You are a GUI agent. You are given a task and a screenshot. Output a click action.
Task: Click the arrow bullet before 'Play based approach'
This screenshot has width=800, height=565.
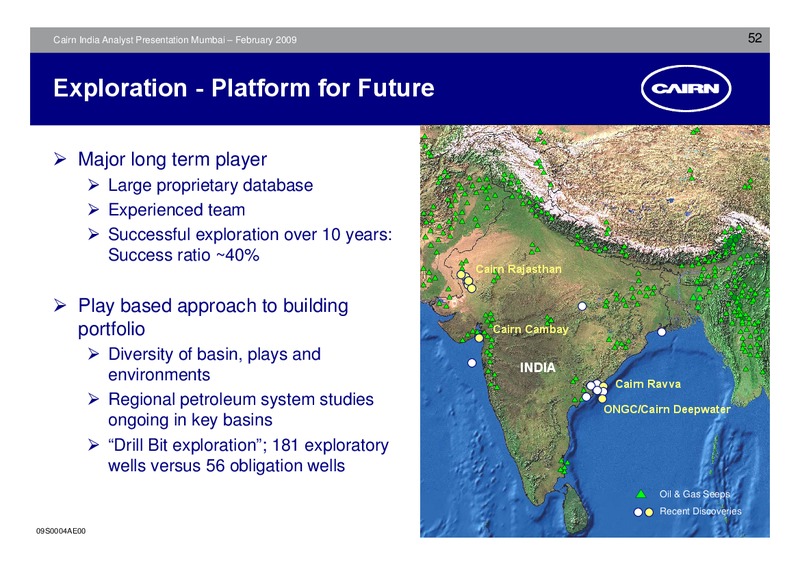click(60, 306)
